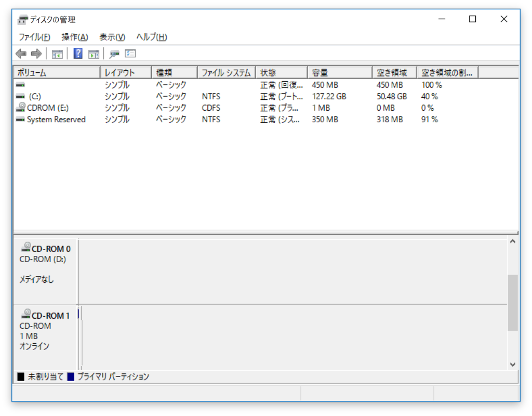Sort by the 種類 column header
The height and width of the screenshot is (416, 532).
pos(175,72)
